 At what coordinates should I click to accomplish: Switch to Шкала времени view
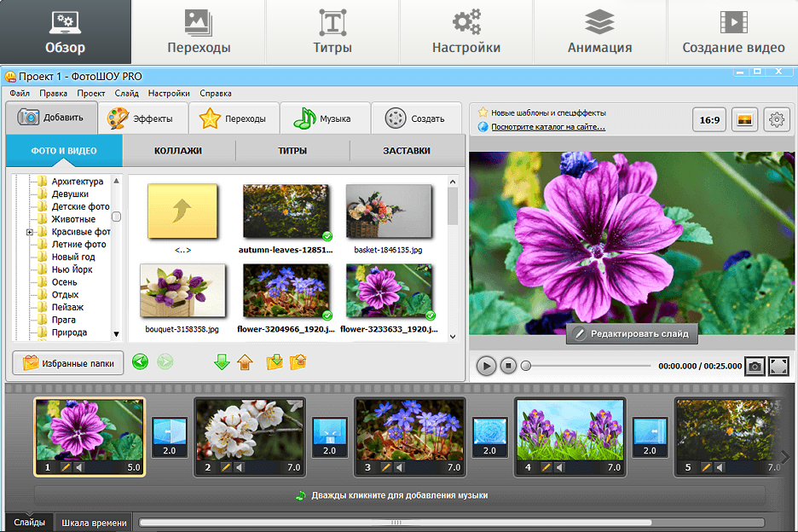point(94,523)
